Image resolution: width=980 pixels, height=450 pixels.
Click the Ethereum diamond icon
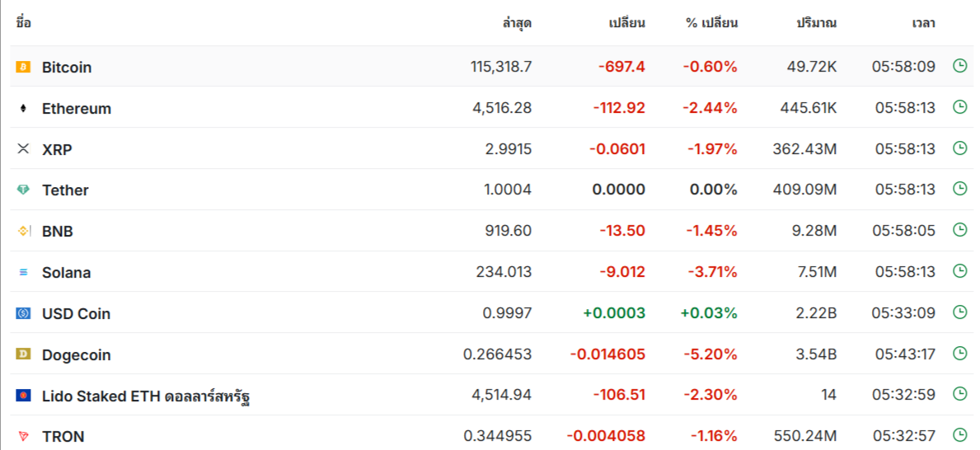pyautogui.click(x=23, y=108)
